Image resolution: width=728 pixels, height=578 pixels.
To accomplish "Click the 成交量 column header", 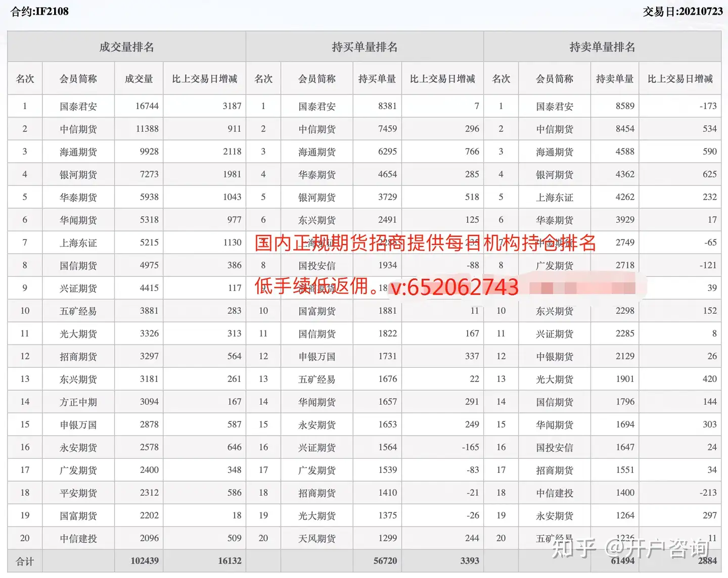I will click(x=139, y=79).
